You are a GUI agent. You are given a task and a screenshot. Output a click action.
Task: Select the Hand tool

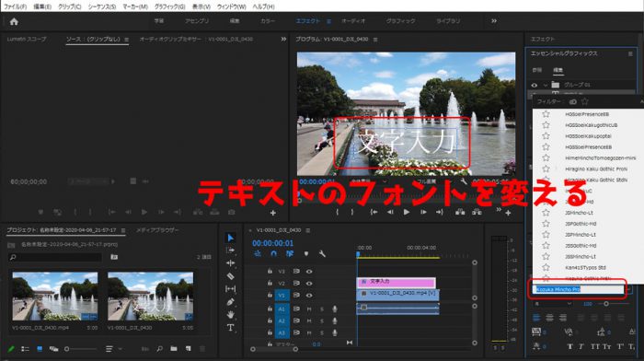(230, 315)
